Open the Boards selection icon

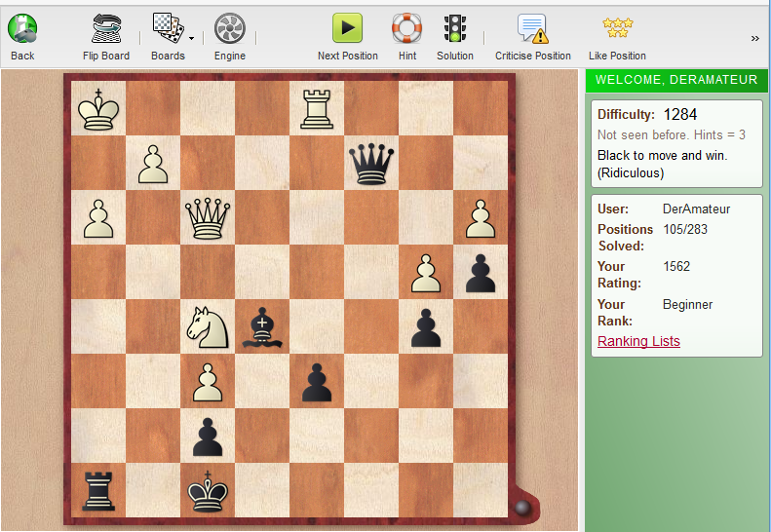[167, 29]
